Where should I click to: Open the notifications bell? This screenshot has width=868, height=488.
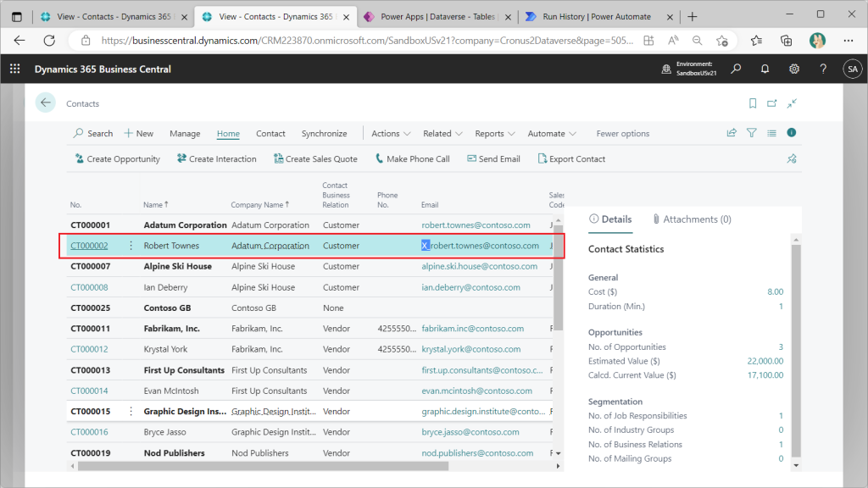[x=765, y=69]
